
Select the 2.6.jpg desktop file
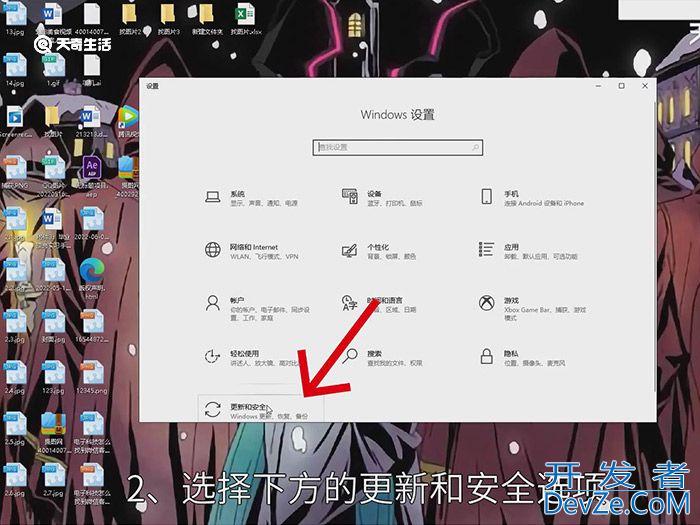point(15,480)
